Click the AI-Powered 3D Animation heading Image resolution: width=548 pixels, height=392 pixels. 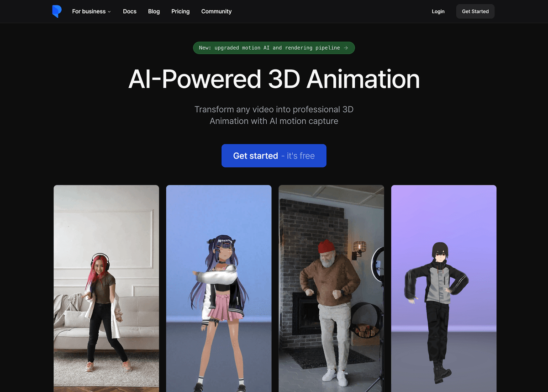pyautogui.click(x=274, y=79)
